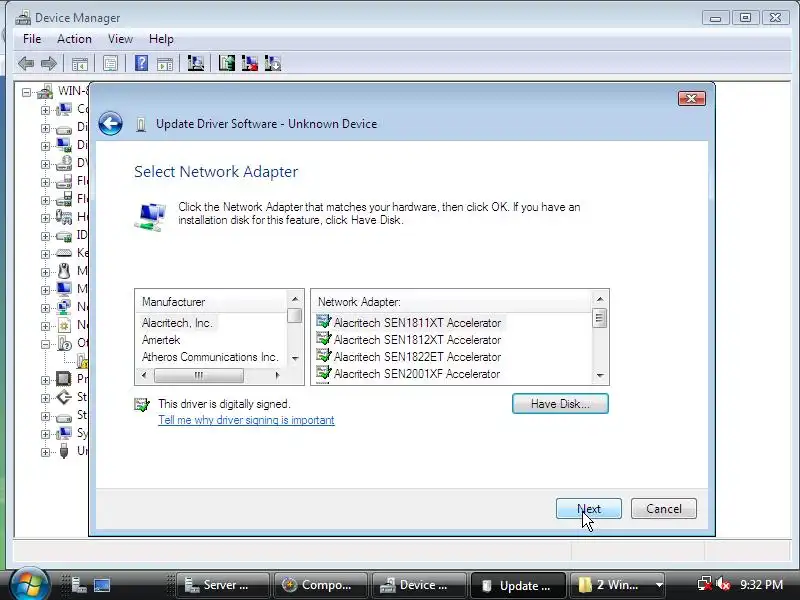
Task: Click the muted volume tray icon
Action: tap(723, 584)
